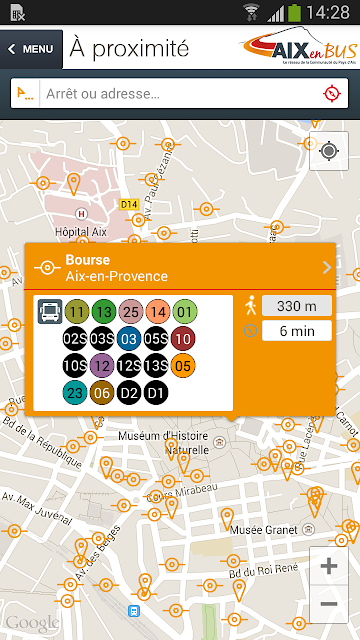The height and width of the screenshot is (640, 360).
Task: Tap the 330 m walking distance button
Action: [297, 306]
